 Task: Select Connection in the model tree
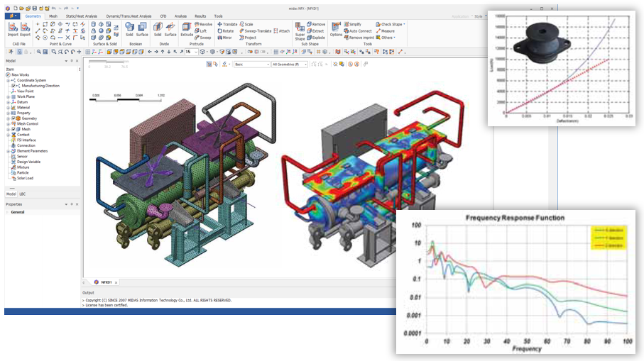pos(26,145)
